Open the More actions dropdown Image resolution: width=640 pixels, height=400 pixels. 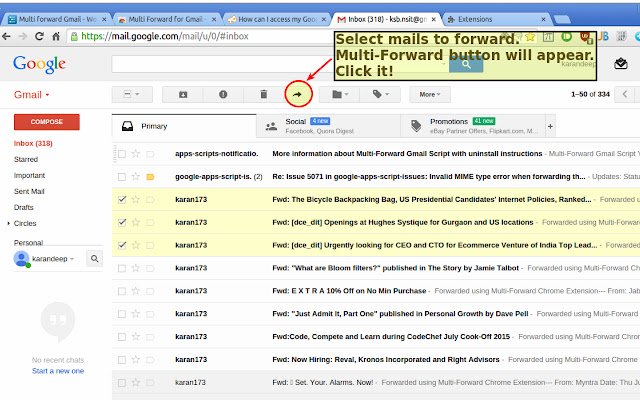[430, 94]
